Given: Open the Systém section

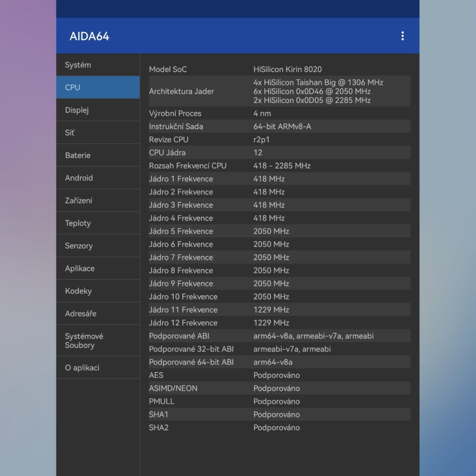Looking at the screenshot, I should click(98, 65).
